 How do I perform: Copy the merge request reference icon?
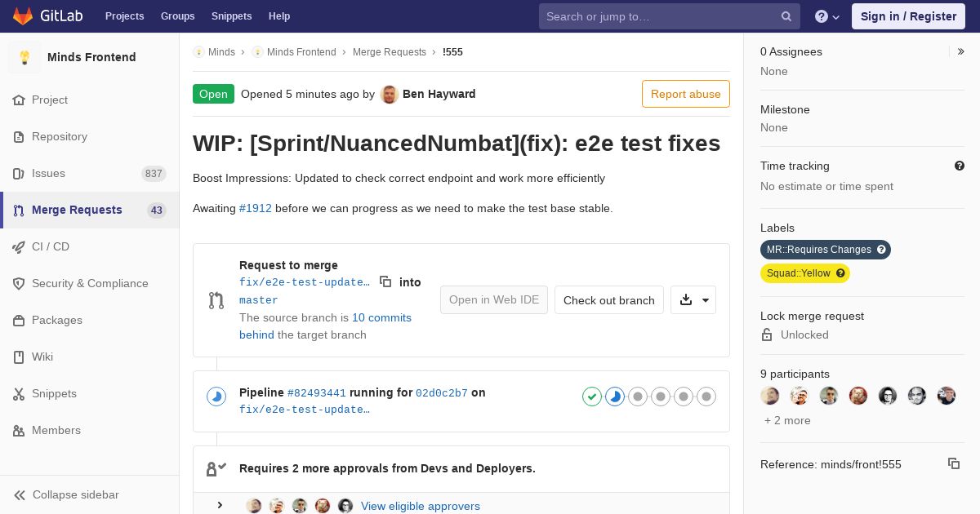pyautogui.click(x=954, y=463)
